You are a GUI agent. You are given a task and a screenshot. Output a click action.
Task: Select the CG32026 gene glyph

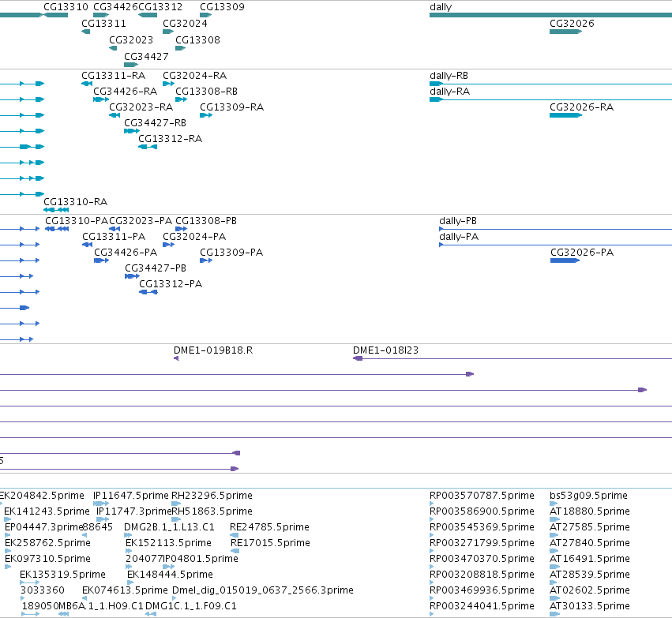click(565, 32)
